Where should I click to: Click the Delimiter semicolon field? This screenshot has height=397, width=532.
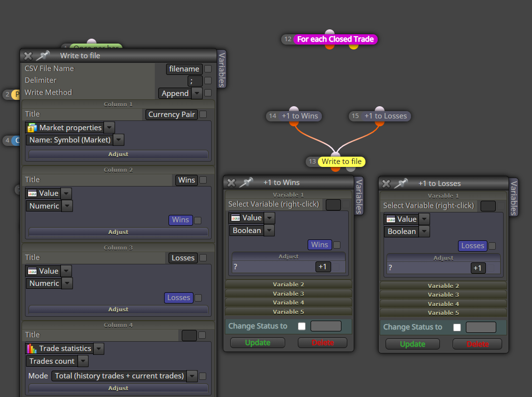(x=195, y=81)
